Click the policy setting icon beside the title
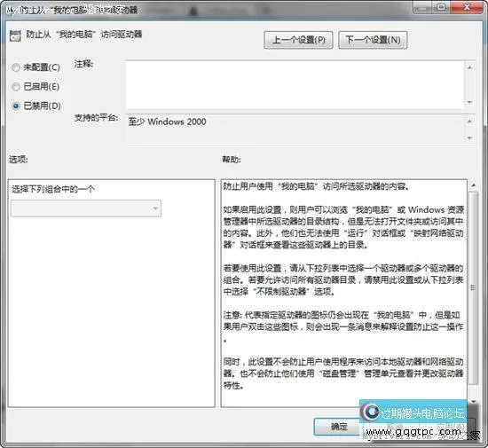The width and height of the screenshot is (488, 448). 15,35
